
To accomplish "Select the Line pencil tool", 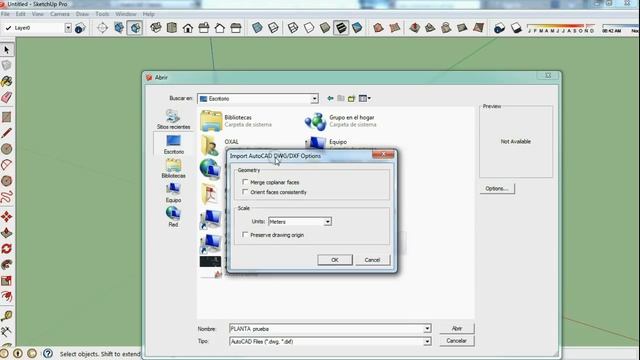I will click(x=7, y=133).
